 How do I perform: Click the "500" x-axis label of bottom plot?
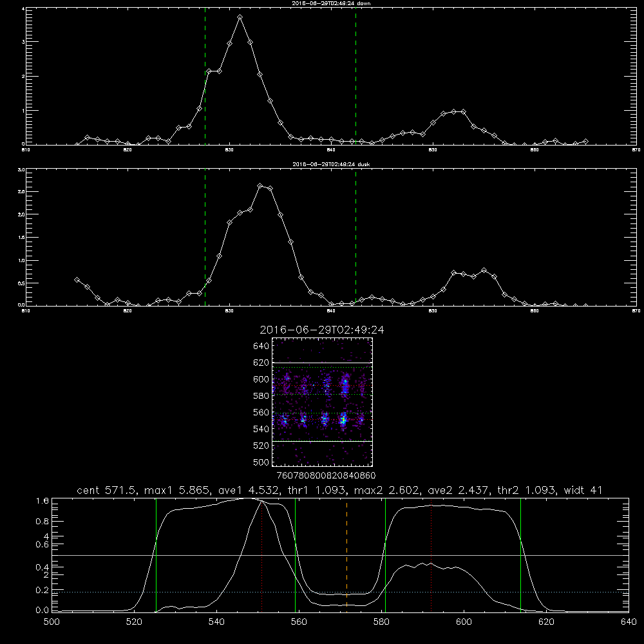[x=52, y=622]
